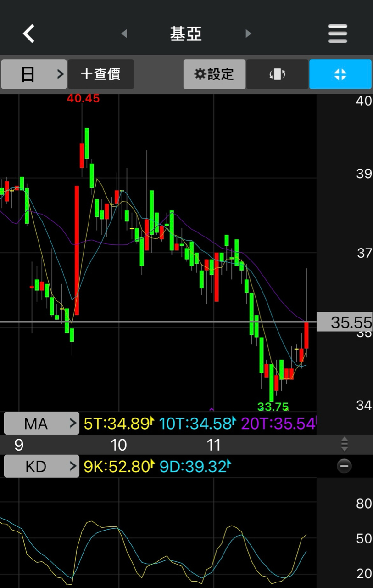Tap the latest red candlestick
Image resolution: width=373 pixels, height=588 pixels.
point(306,335)
